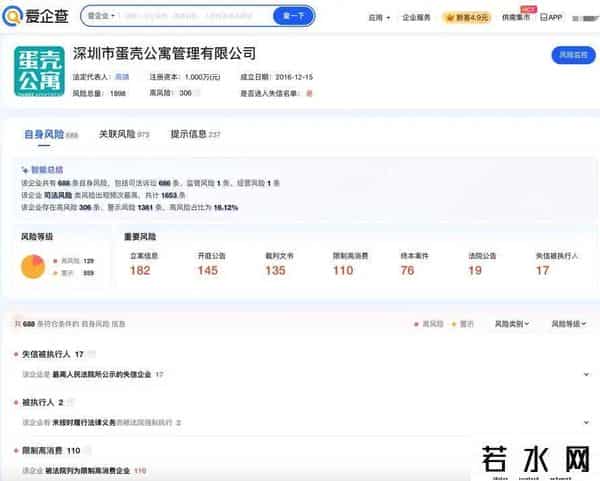The image size is (600, 481).
Task: Click the 智能总结 sparkle icon
Action: click(x=25, y=170)
